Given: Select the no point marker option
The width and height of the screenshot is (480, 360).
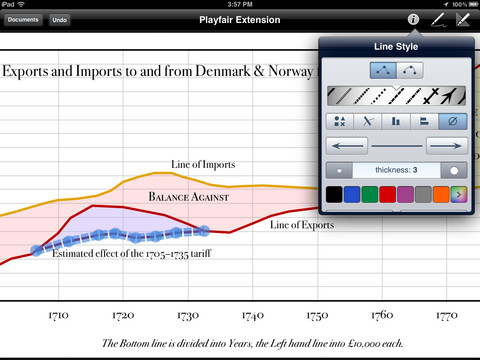Looking at the screenshot, I should [453, 121].
